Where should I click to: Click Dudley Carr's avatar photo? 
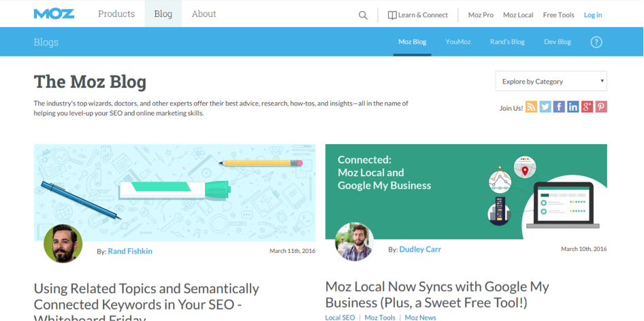(355, 242)
